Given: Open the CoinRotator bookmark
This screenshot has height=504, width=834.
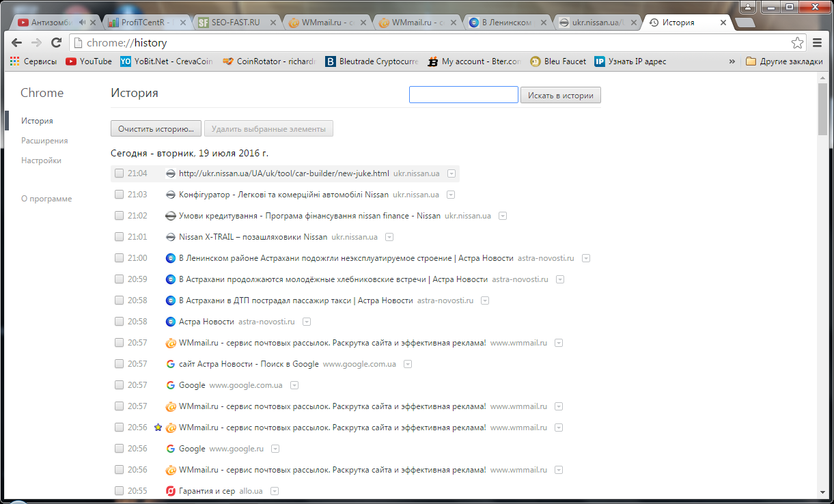Looking at the screenshot, I should pos(269,61).
